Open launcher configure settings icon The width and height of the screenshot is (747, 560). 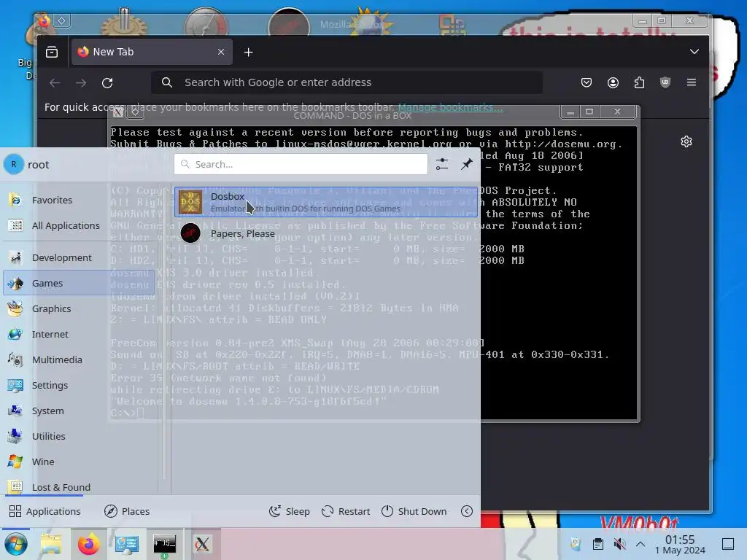click(x=441, y=164)
